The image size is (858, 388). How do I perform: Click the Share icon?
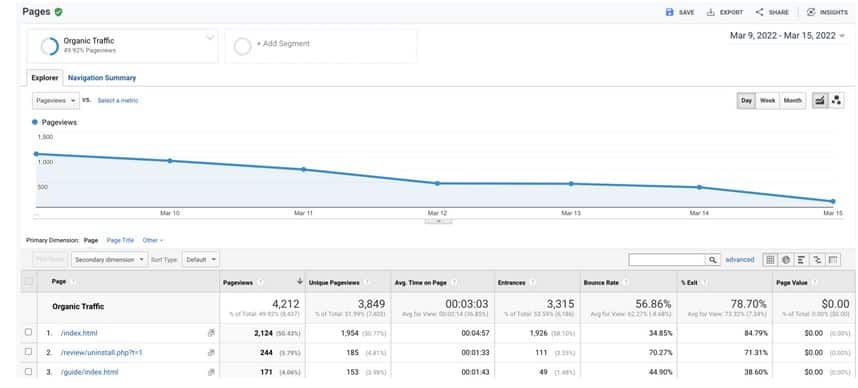(759, 12)
